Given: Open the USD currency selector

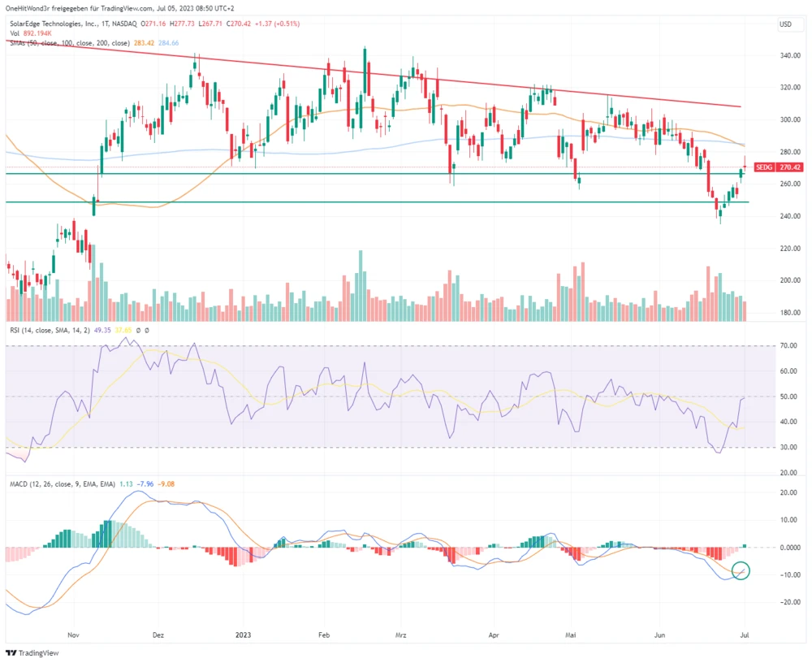Looking at the screenshot, I should (x=785, y=24).
